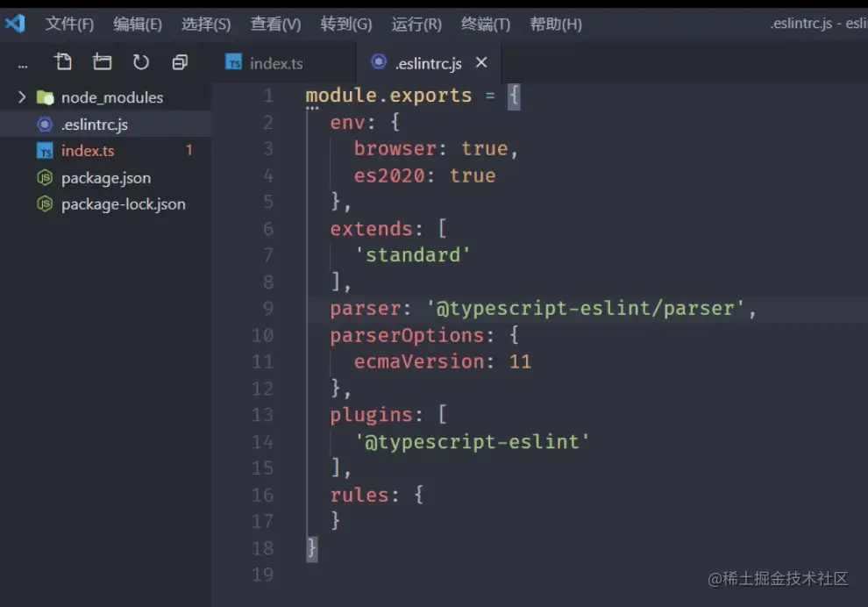Image resolution: width=868 pixels, height=607 pixels.
Task: Click TS file icon beside index.ts in tree
Action: [x=45, y=151]
